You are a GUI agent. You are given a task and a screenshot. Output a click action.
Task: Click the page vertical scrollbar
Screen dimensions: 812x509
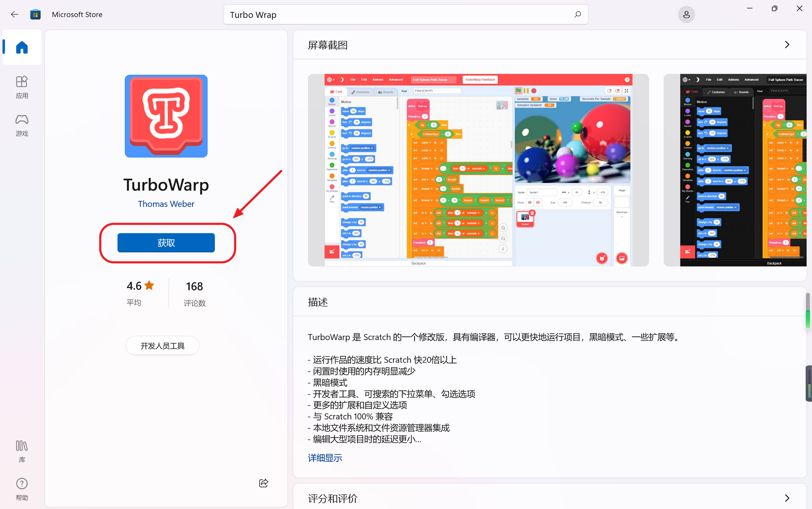click(x=808, y=310)
